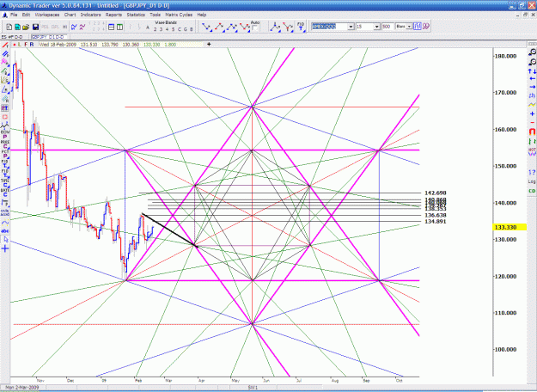Click the 142.698 price level label
Image resolution: width=537 pixels, height=392 pixels.
click(x=436, y=193)
